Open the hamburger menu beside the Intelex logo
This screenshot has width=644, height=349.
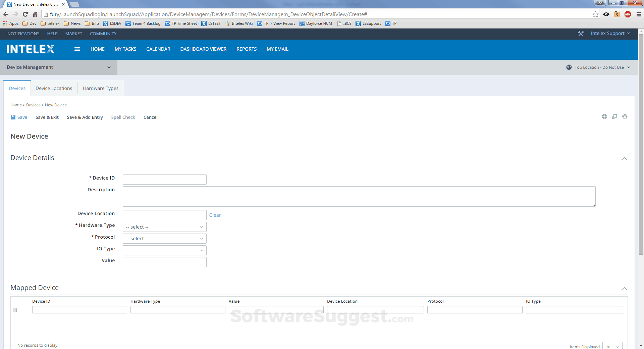pyautogui.click(x=77, y=49)
